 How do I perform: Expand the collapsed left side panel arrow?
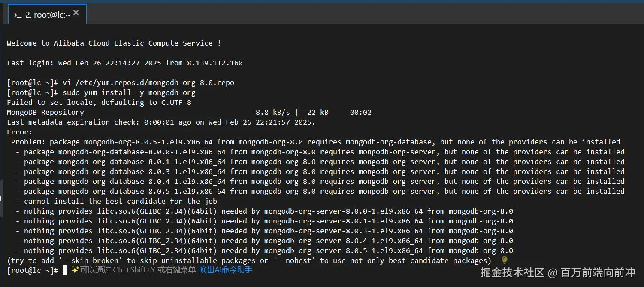[1, 198]
